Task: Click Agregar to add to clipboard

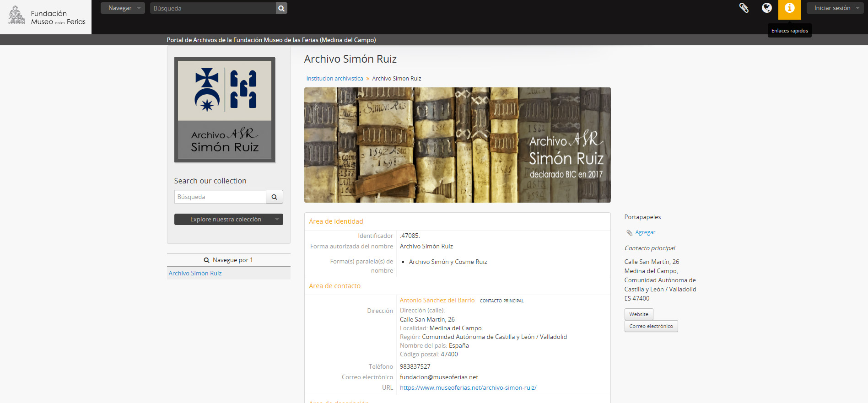Action: click(x=645, y=232)
